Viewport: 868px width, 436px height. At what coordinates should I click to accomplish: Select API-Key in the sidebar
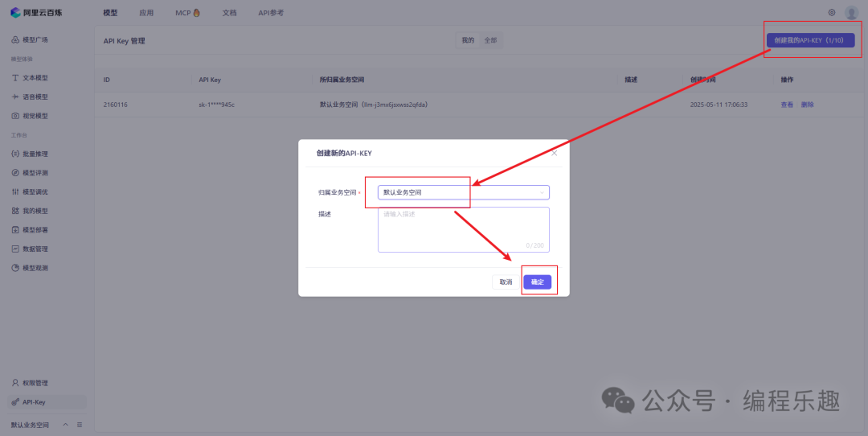[47, 402]
